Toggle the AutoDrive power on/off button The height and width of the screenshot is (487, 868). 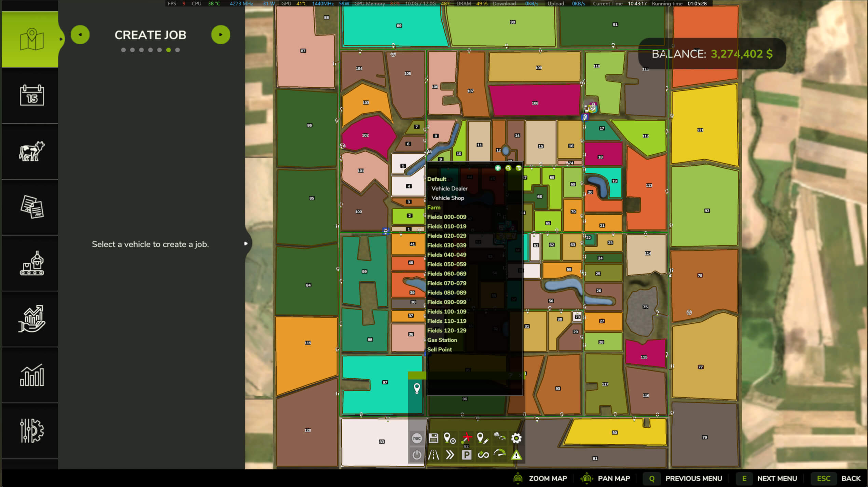(x=417, y=455)
